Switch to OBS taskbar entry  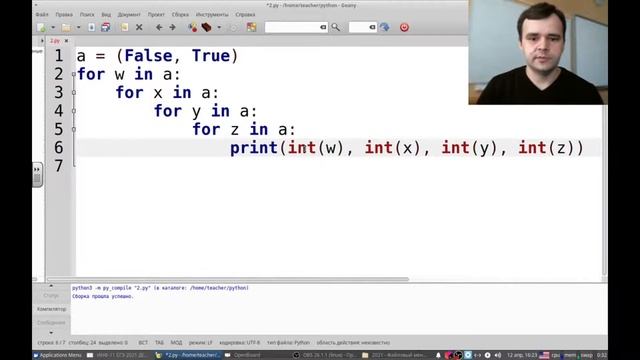tap(324, 355)
